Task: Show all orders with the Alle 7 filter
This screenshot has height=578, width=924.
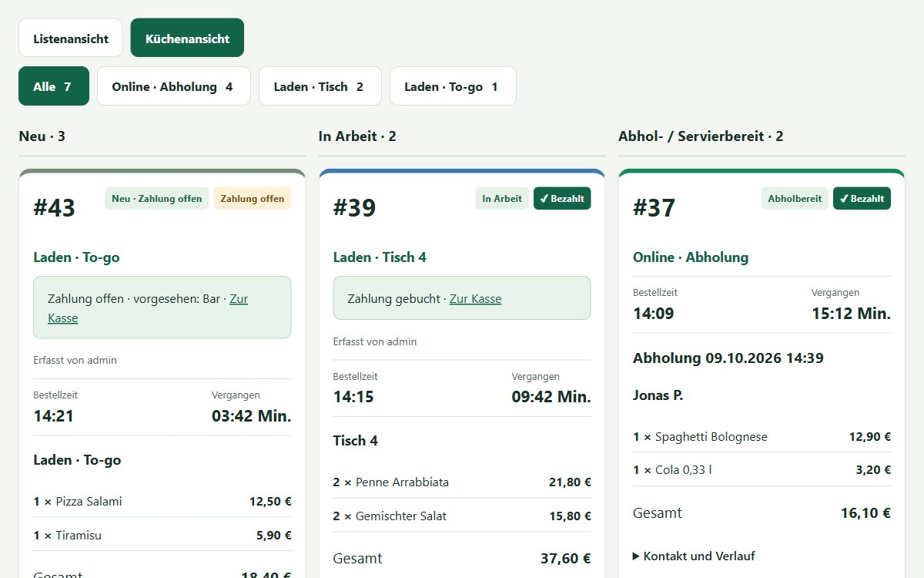Action: 54,86
